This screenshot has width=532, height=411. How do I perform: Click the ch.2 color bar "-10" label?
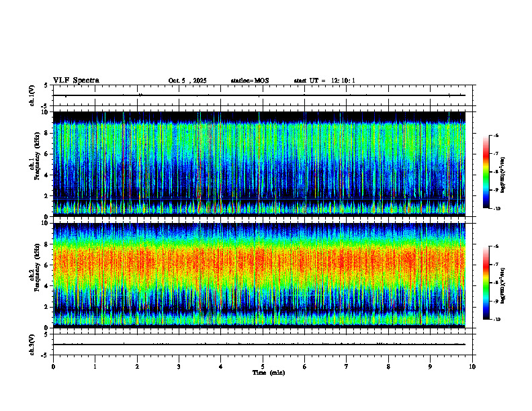click(496, 320)
